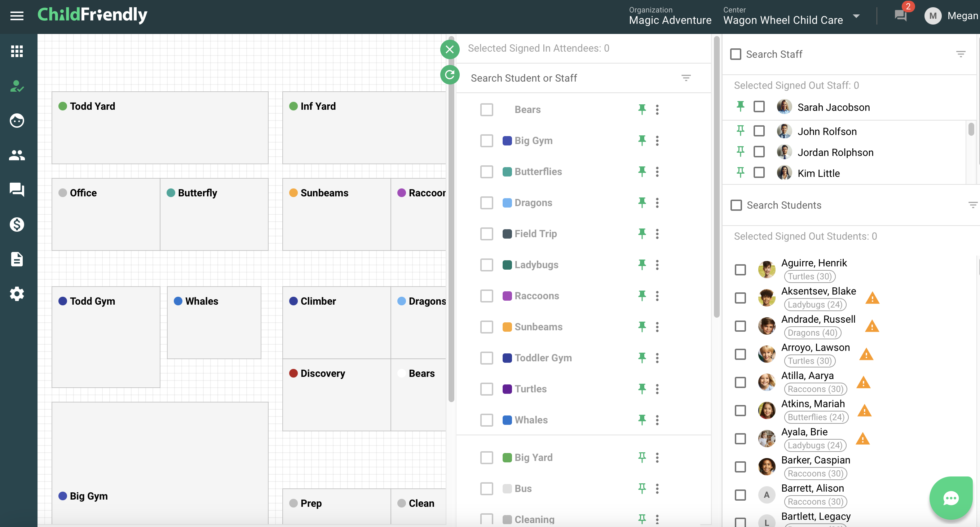Image resolution: width=980 pixels, height=527 pixels.
Task: Open the filter funnel beside Search Staff
Action: [x=961, y=54]
